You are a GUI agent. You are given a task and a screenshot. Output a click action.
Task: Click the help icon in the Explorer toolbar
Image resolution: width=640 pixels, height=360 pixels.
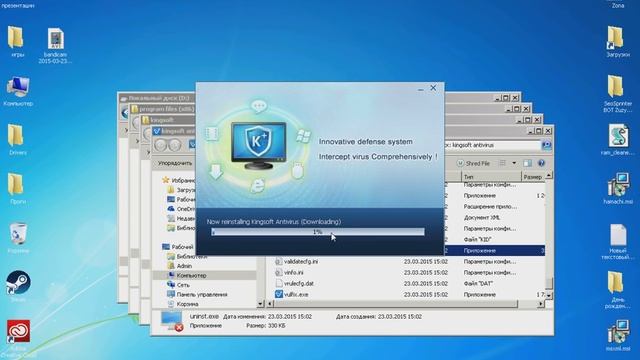click(x=541, y=163)
